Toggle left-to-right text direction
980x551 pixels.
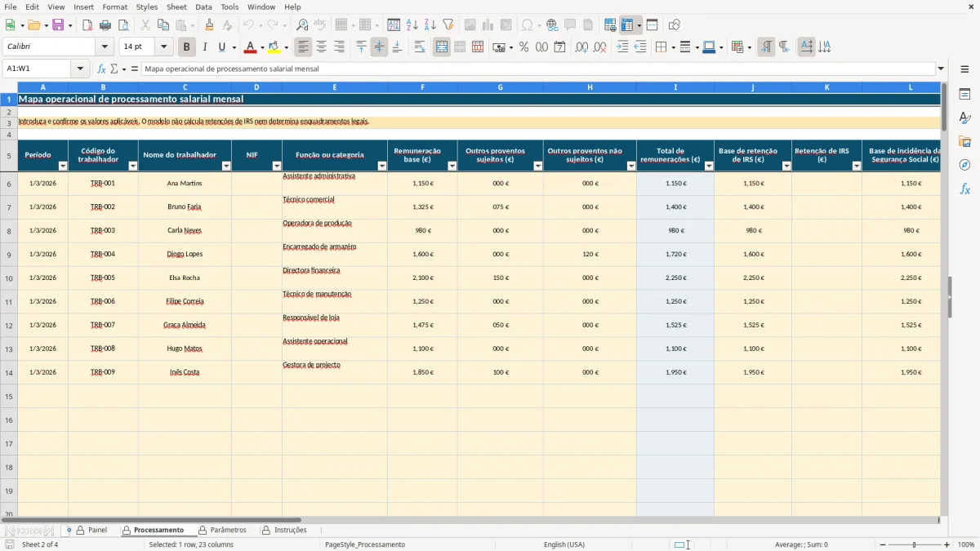pyautogui.click(x=766, y=47)
